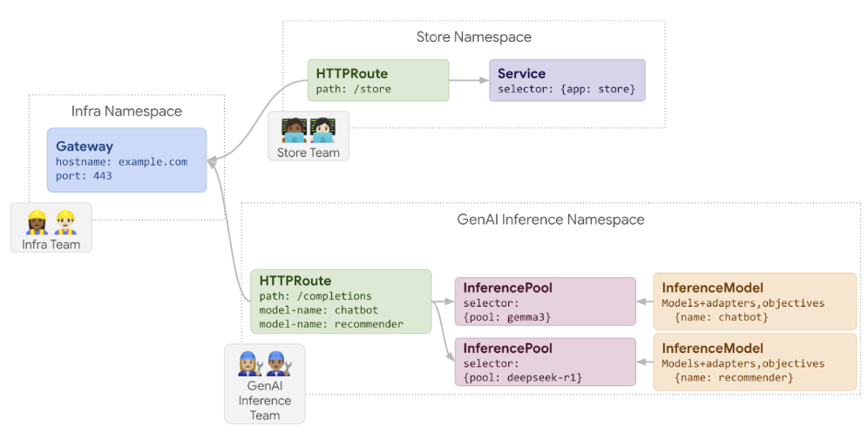Image resolution: width=868 pixels, height=433 pixels.
Task: Click the 'Service' title text
Action: point(521,74)
